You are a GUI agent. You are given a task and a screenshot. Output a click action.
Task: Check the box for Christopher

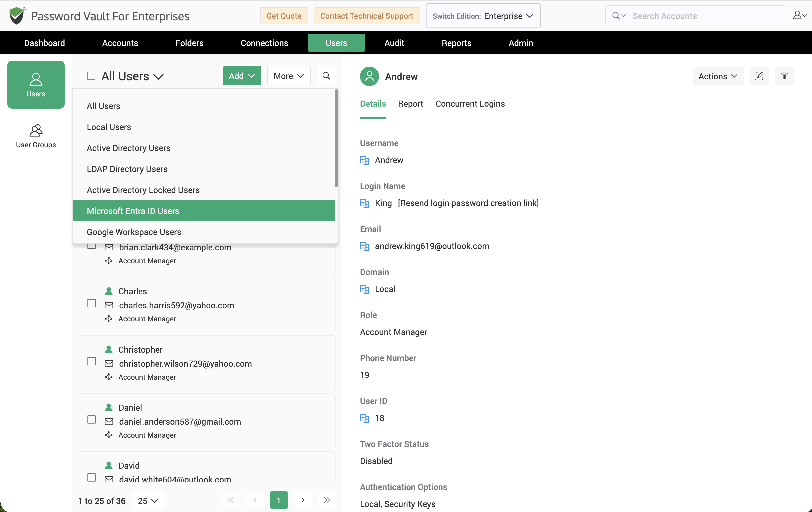click(91, 361)
